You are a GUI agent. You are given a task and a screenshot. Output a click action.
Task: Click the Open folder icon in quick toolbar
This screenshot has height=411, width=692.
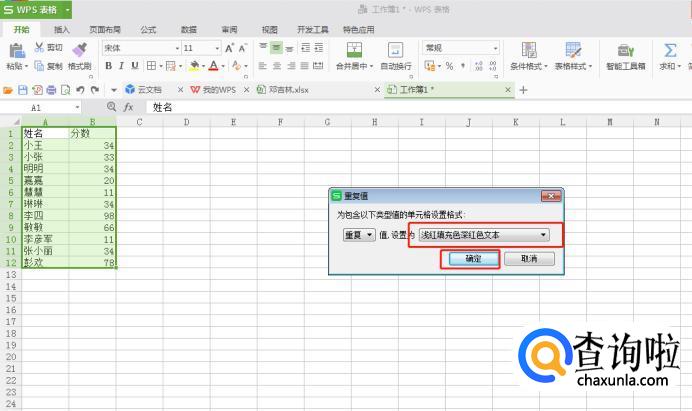click(x=8, y=90)
